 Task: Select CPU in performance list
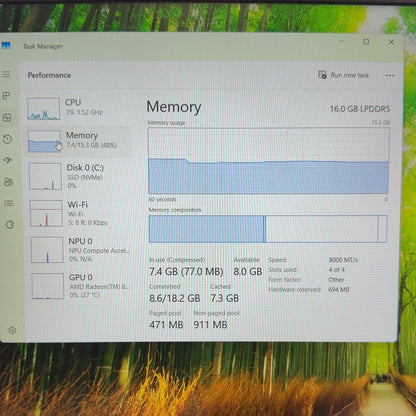(x=78, y=108)
